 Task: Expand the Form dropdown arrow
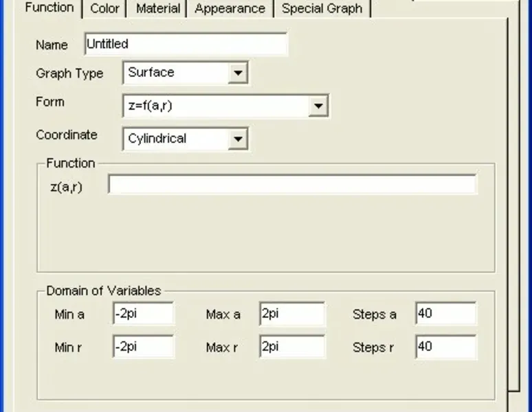318,106
